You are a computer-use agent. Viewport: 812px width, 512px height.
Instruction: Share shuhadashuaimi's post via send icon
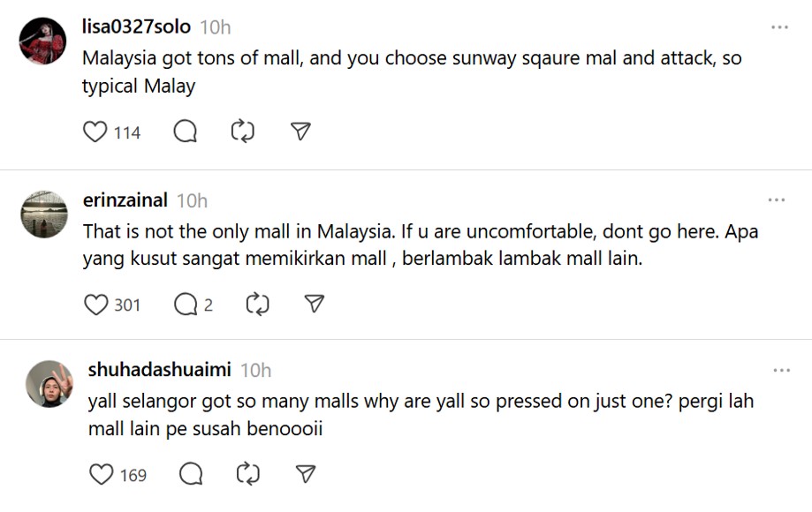(x=306, y=475)
